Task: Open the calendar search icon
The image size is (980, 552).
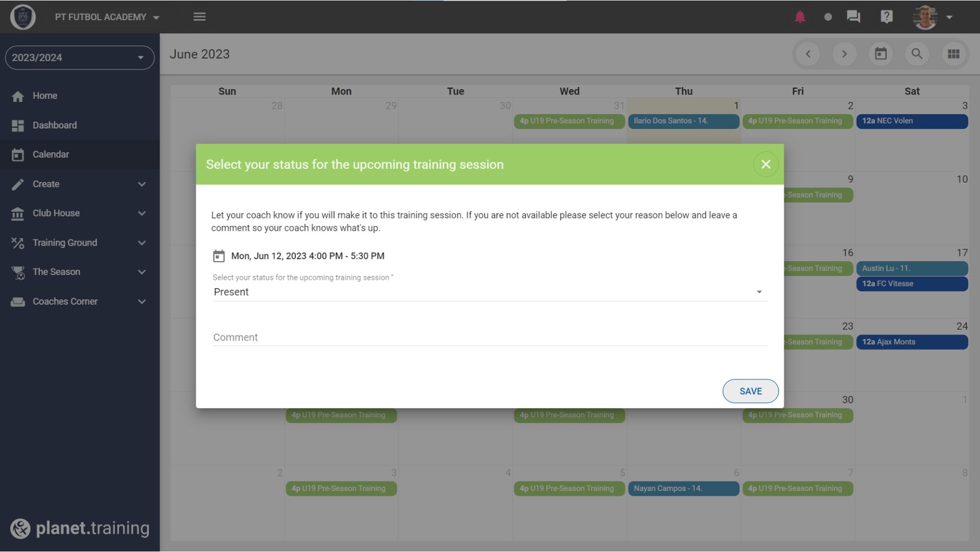Action: tap(917, 54)
